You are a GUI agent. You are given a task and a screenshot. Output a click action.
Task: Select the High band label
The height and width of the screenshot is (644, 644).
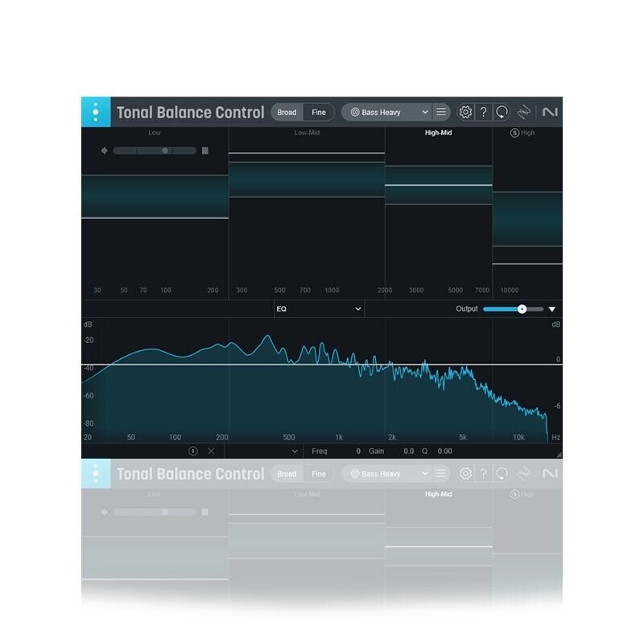[527, 133]
